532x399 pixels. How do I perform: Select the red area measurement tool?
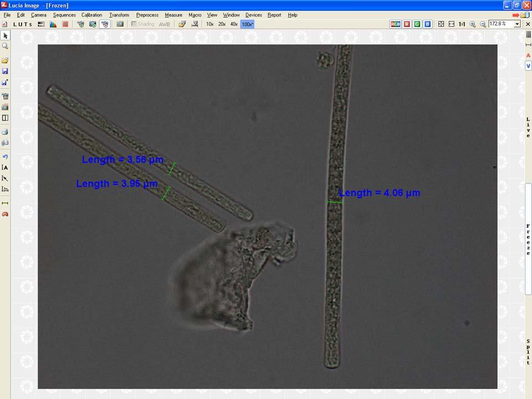point(5,214)
